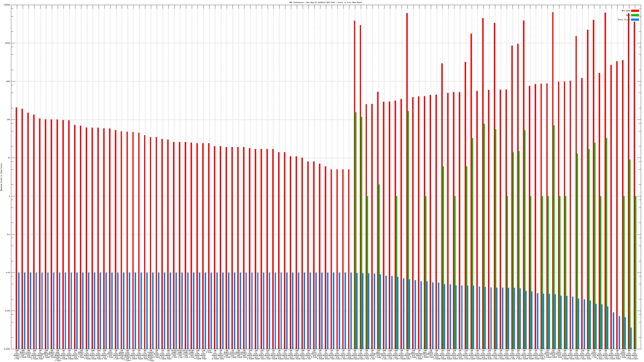
Task: Click the 0.0001 y-axis tick label
Action: [7, 349]
